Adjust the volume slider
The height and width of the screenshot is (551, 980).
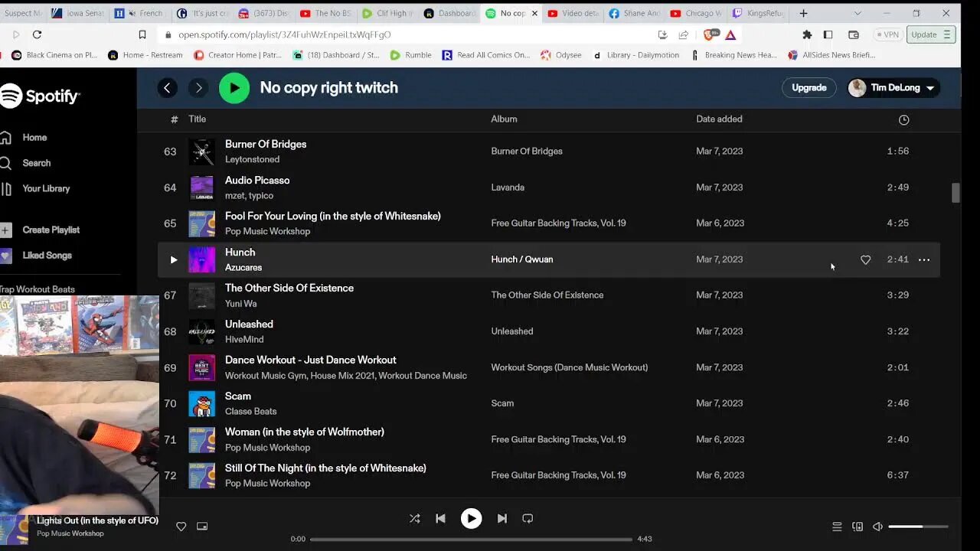point(918,527)
